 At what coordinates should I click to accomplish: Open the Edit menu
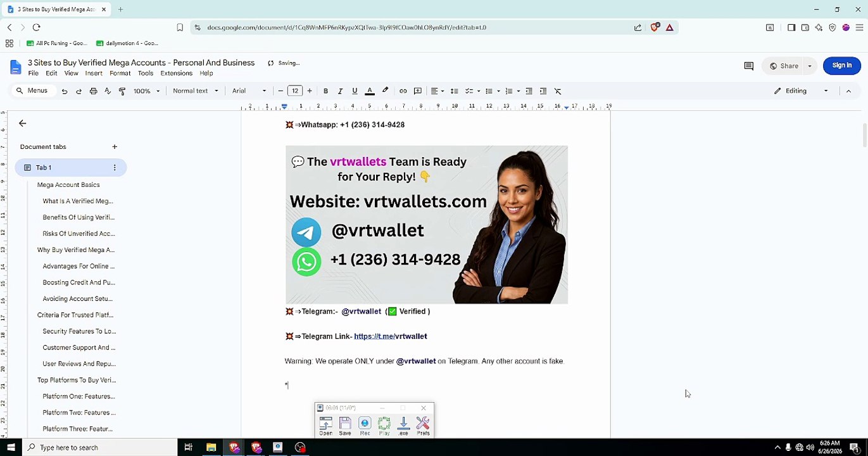(51, 73)
